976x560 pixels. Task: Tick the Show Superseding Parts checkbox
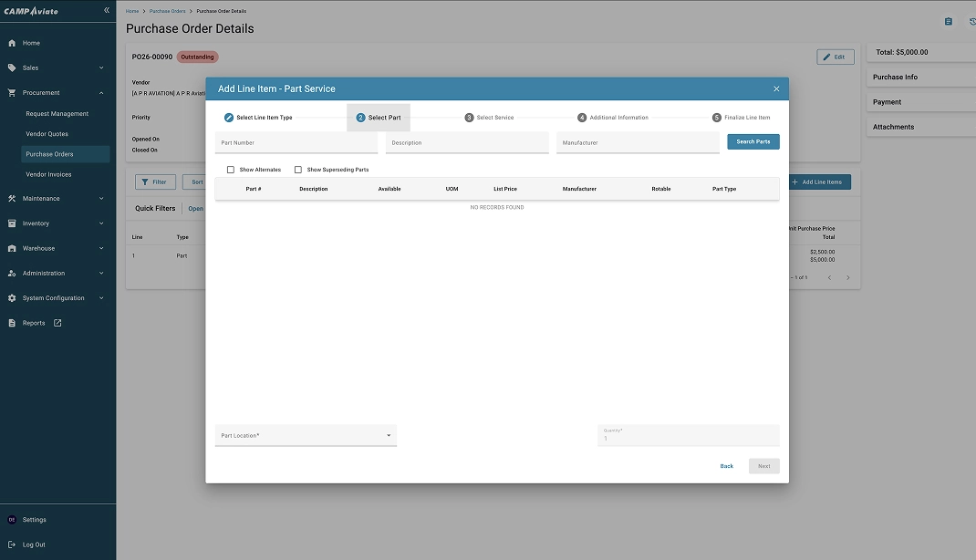(x=298, y=170)
